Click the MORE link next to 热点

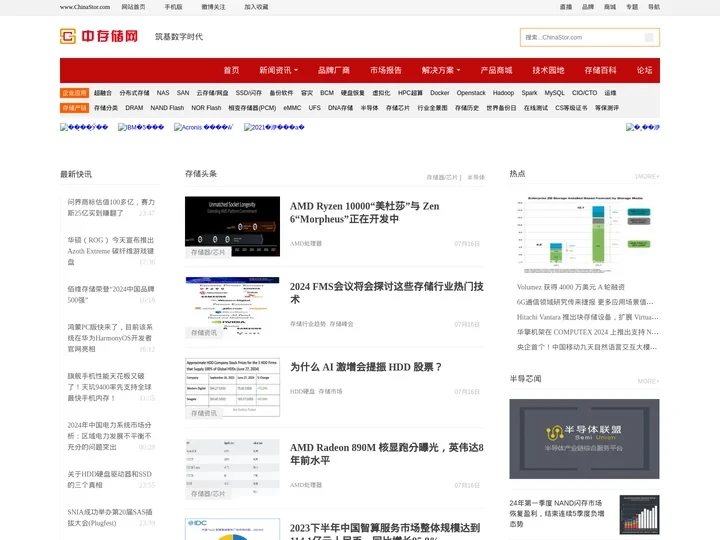pos(647,176)
